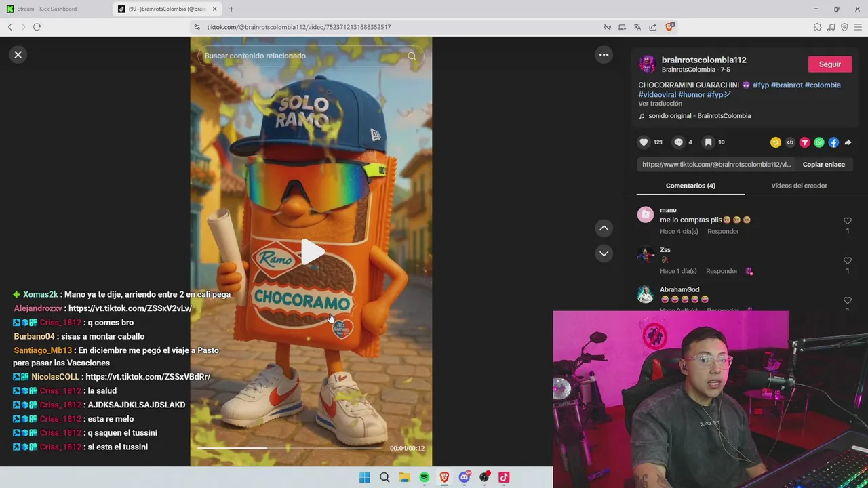The width and height of the screenshot is (868, 488).
Task: Reload the page in the browser
Action: pos(37,27)
